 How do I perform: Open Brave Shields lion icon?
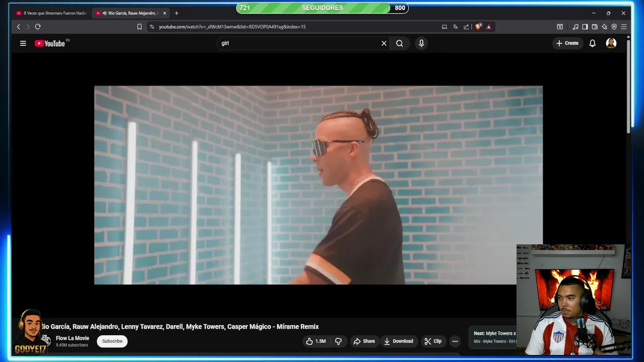click(478, 27)
